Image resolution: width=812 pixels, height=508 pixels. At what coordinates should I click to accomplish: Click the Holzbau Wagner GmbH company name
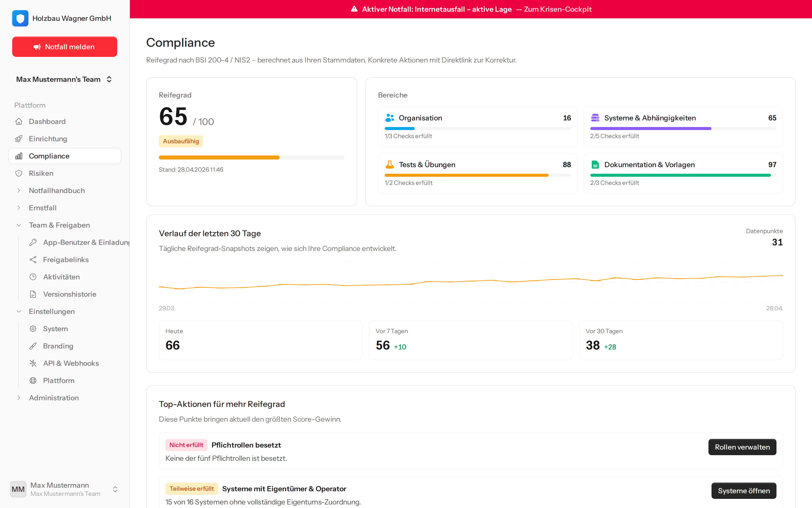[72, 19]
